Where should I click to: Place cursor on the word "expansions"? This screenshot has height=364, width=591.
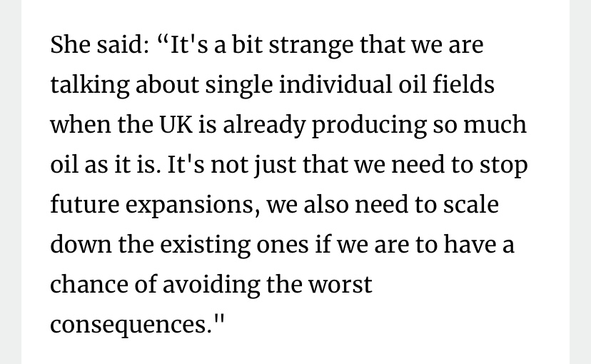click(x=193, y=206)
